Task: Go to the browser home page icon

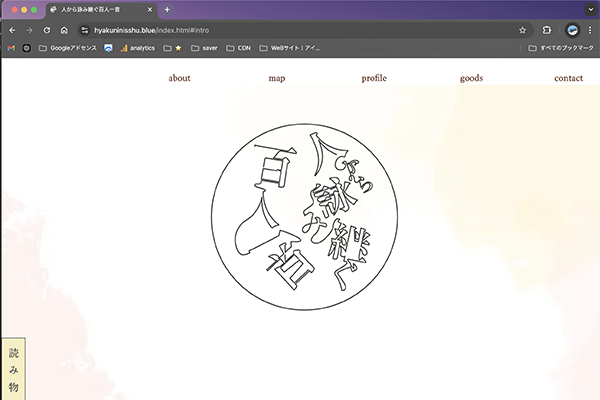Action: point(64,30)
